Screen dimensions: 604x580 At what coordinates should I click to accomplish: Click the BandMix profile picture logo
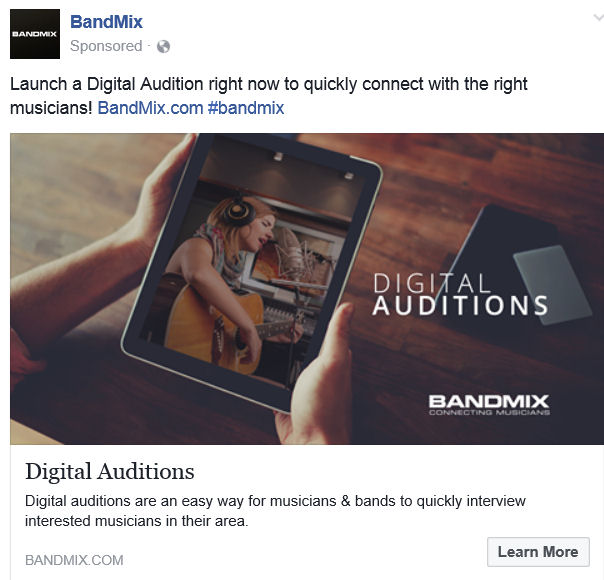click(35, 34)
